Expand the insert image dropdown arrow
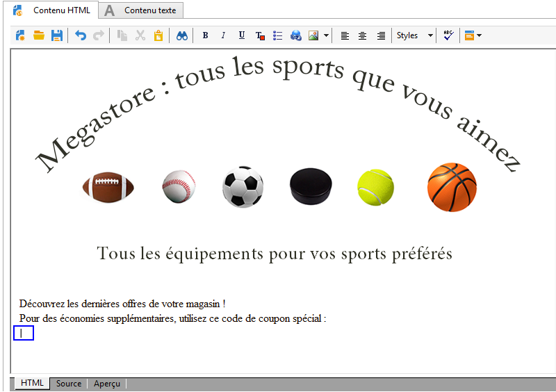The height and width of the screenshot is (392, 556). 326,35
